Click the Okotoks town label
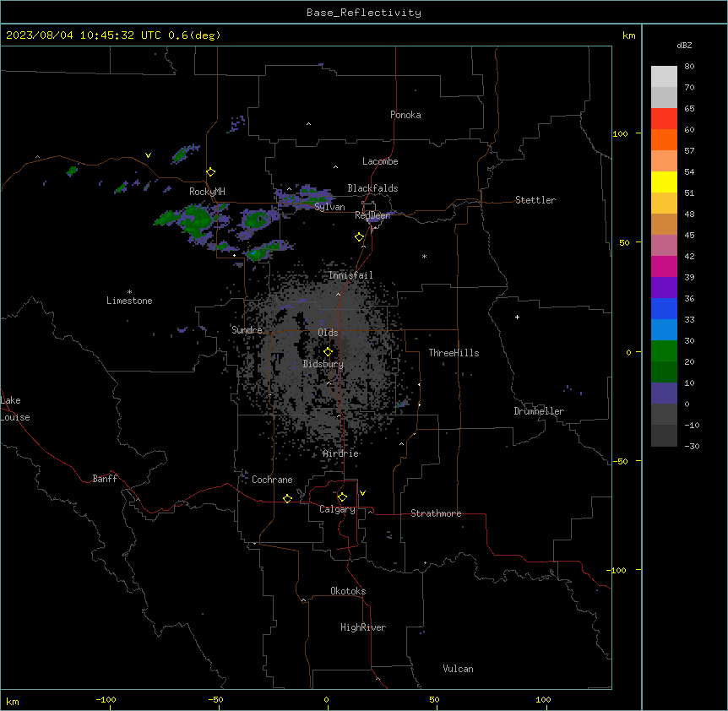Image resolution: width=728 pixels, height=711 pixels. (x=348, y=591)
